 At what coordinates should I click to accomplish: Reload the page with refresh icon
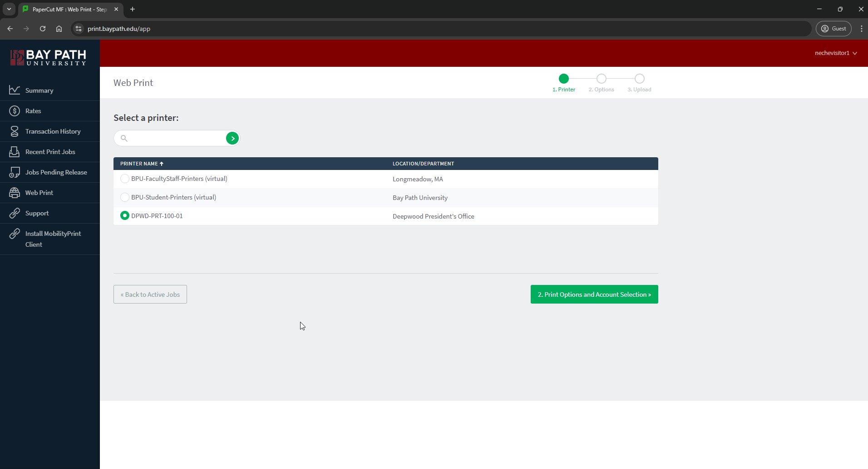pyautogui.click(x=43, y=29)
